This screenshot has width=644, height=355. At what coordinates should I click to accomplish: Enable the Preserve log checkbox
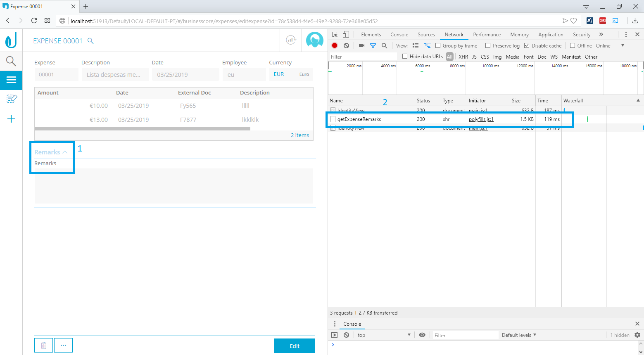tap(488, 45)
